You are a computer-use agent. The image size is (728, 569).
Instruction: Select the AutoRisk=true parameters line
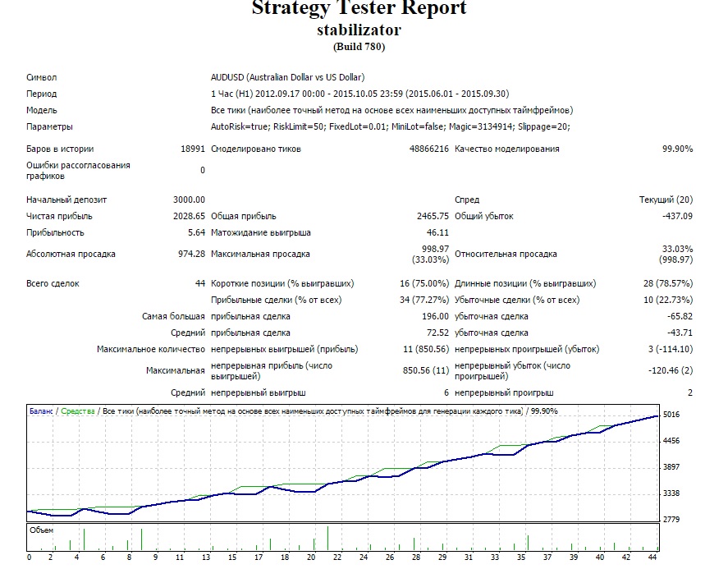click(x=390, y=126)
